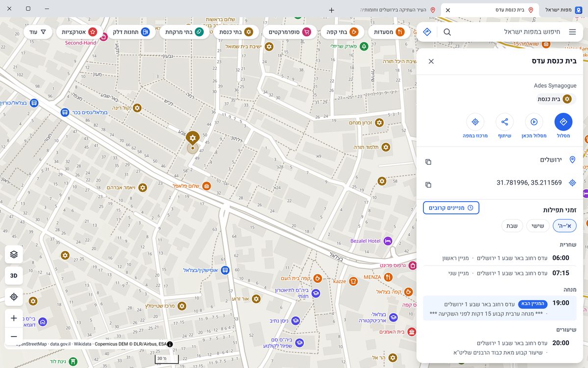Click the זכרון מנחם synagogue marker
The height and width of the screenshot is (368, 588).
tap(379, 122)
